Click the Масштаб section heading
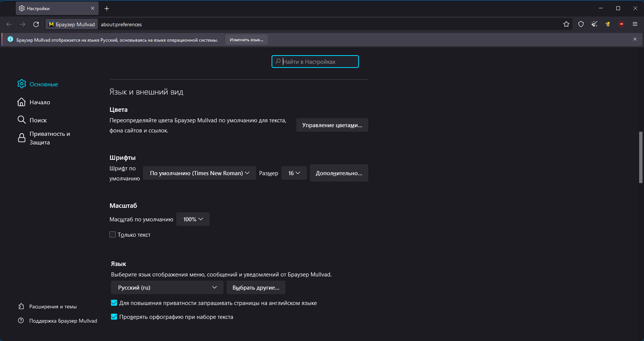The width and height of the screenshot is (644, 341). click(123, 206)
